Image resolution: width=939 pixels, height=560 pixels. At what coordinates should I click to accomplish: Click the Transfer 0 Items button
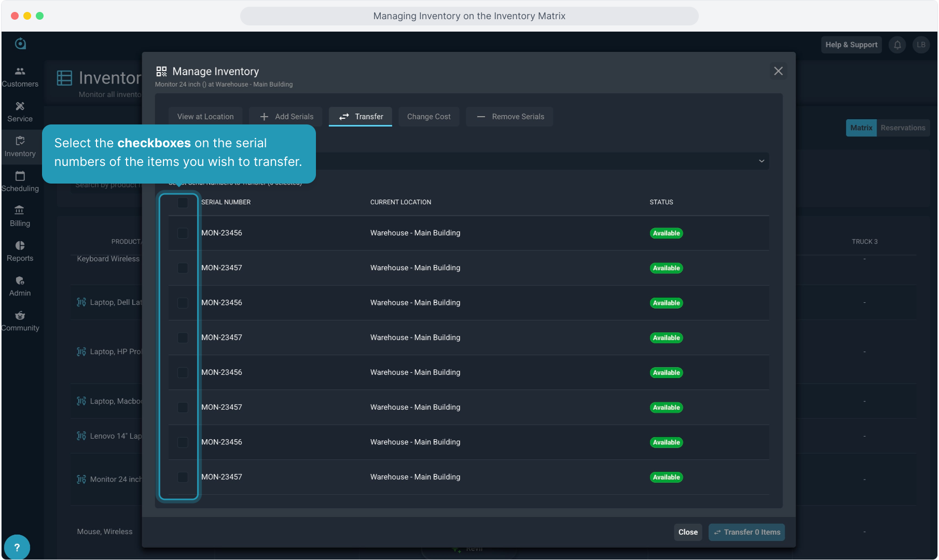tap(747, 532)
